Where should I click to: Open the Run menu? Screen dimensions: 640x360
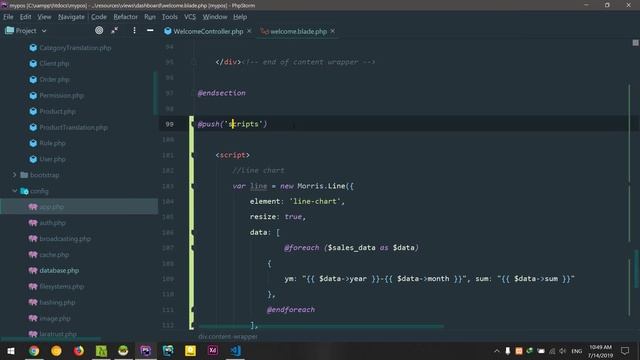tap(150, 17)
